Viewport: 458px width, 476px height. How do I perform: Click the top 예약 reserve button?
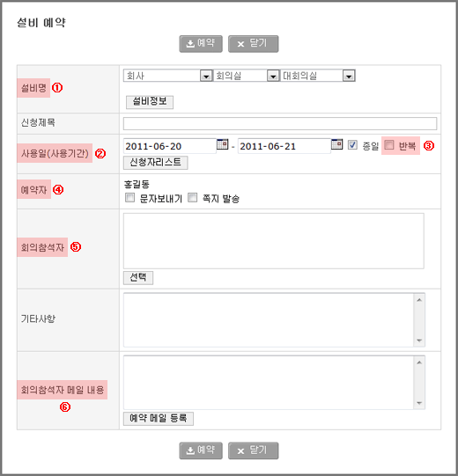pos(201,44)
